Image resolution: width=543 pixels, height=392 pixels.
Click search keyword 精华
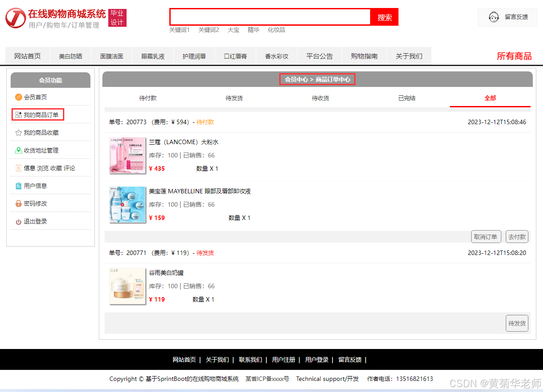pos(254,30)
